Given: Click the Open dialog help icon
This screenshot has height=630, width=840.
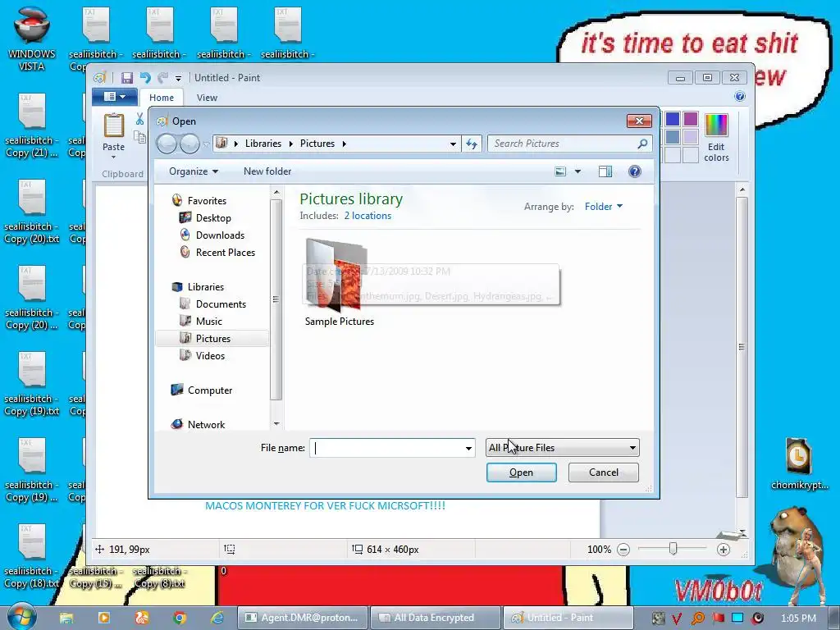Looking at the screenshot, I should click(635, 171).
